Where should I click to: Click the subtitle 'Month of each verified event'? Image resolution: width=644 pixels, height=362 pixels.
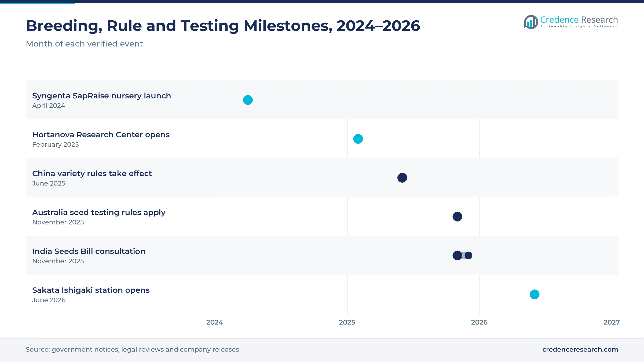tap(84, 44)
